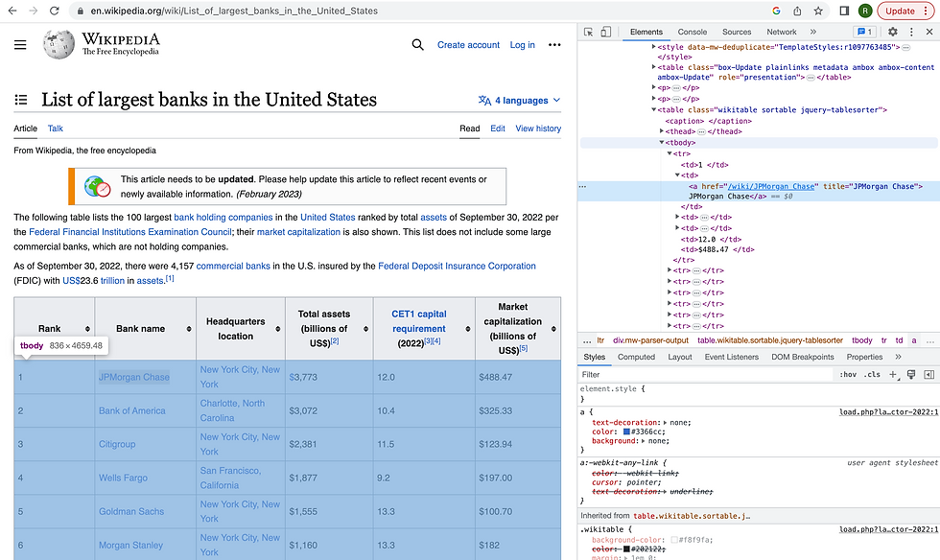The image size is (940, 560).
Task: Toggle the device toolbar icon in DevTools
Action: tap(606, 32)
